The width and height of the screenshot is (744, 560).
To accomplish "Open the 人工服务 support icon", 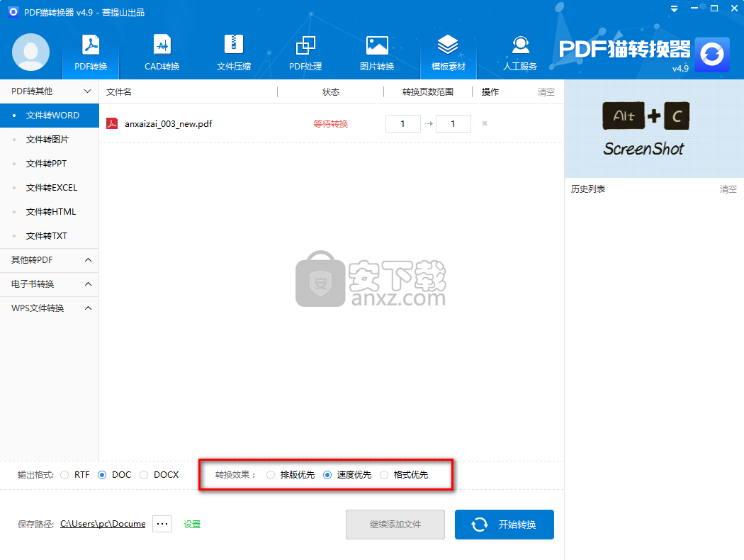I will tap(520, 52).
